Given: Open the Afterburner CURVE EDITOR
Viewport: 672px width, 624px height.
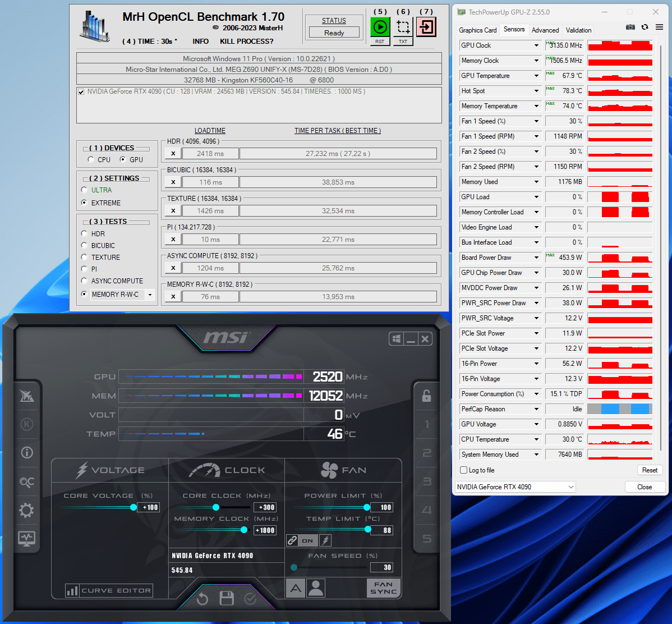Looking at the screenshot, I should [x=109, y=590].
